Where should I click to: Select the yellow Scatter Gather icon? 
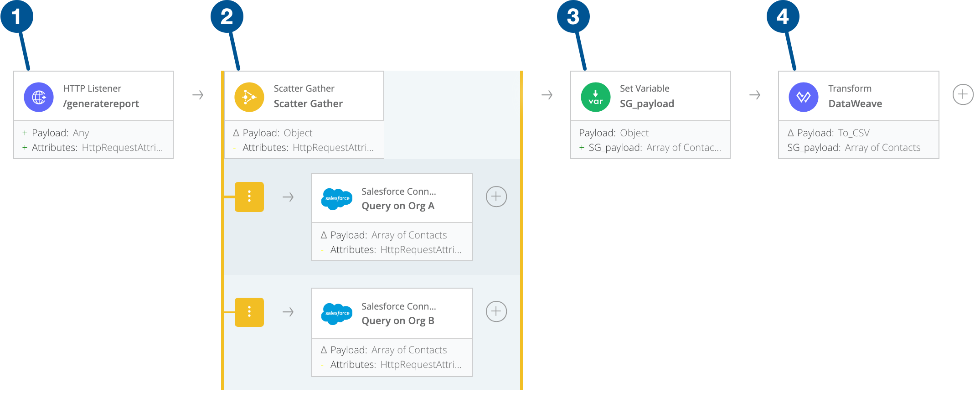tap(249, 97)
